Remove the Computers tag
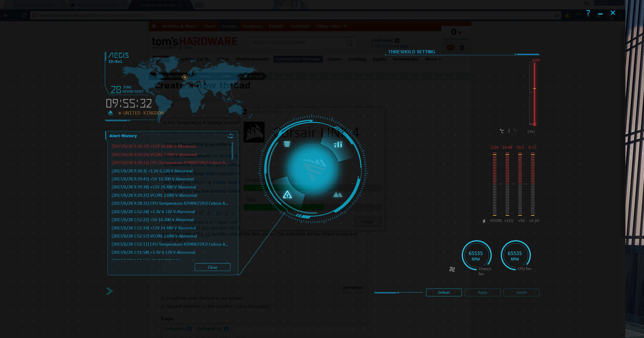This screenshot has height=338, width=644. (189, 329)
